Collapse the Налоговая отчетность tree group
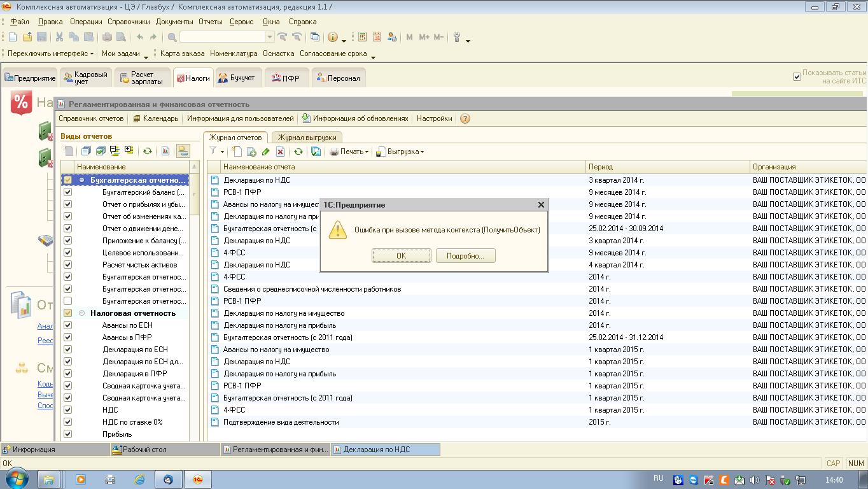The width and height of the screenshot is (868, 489). click(x=82, y=313)
